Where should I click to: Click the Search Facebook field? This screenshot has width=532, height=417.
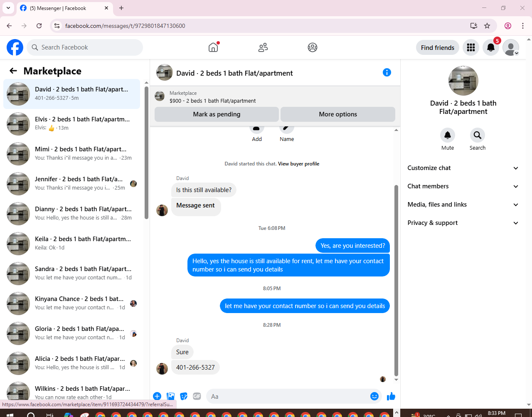[85, 47]
